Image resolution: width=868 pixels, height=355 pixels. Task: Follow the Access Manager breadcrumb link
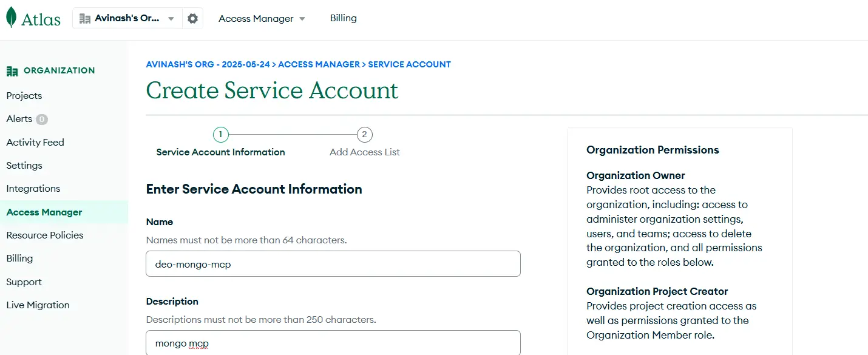coord(319,64)
